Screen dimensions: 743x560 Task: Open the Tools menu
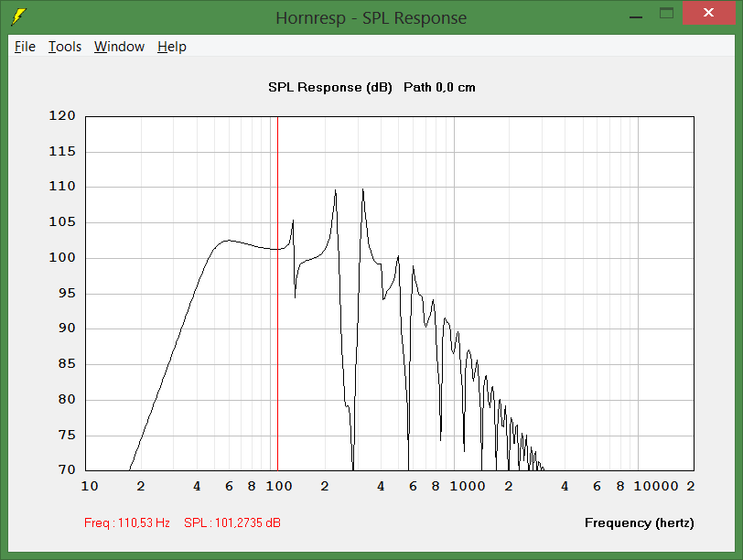pyautogui.click(x=65, y=47)
